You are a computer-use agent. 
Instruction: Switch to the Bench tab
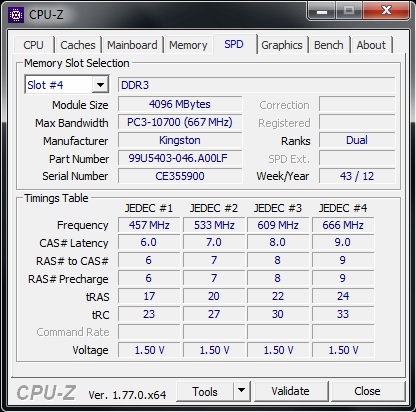pyautogui.click(x=329, y=45)
